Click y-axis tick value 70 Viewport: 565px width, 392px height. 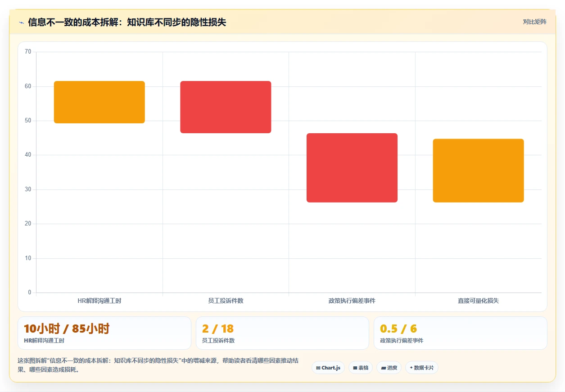pos(28,52)
